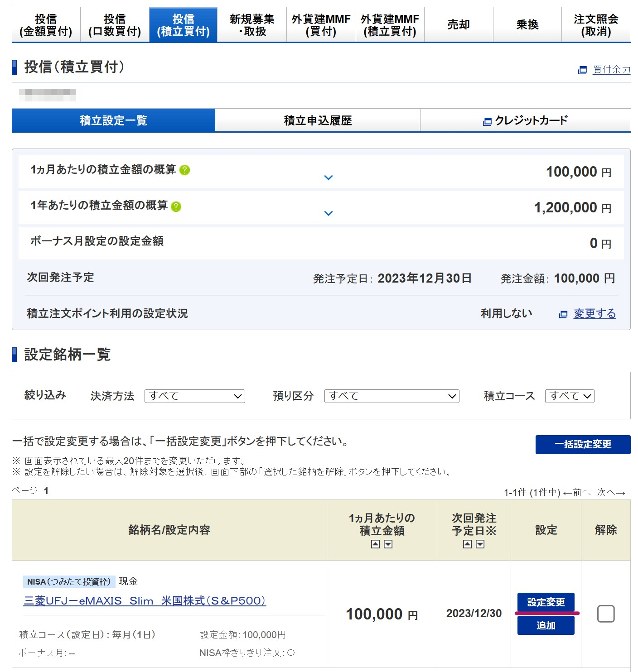Switch to the 積立申込履歴 tab

[318, 120]
